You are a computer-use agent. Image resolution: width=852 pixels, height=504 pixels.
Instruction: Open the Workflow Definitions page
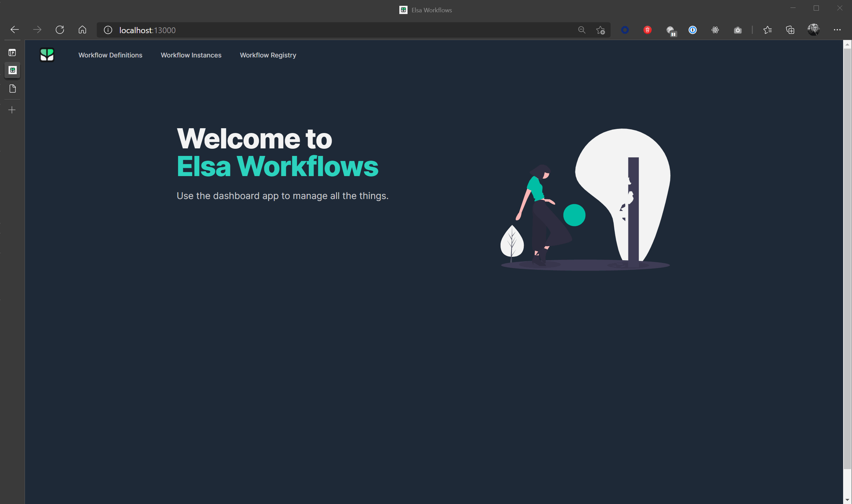pyautogui.click(x=110, y=55)
